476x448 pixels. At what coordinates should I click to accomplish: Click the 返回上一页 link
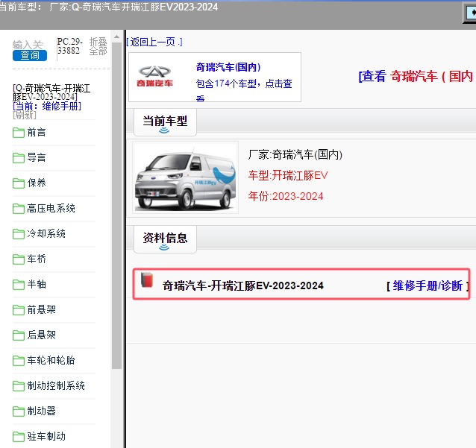tap(154, 42)
